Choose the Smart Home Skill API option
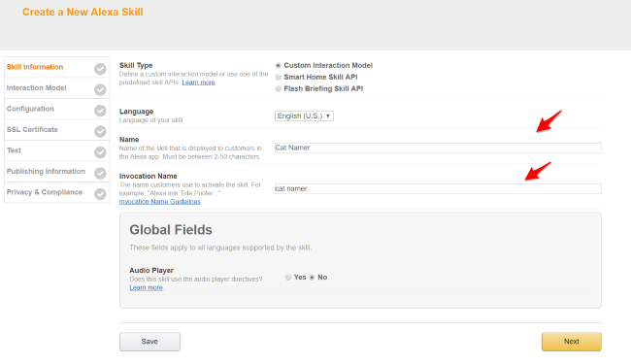 (278, 78)
